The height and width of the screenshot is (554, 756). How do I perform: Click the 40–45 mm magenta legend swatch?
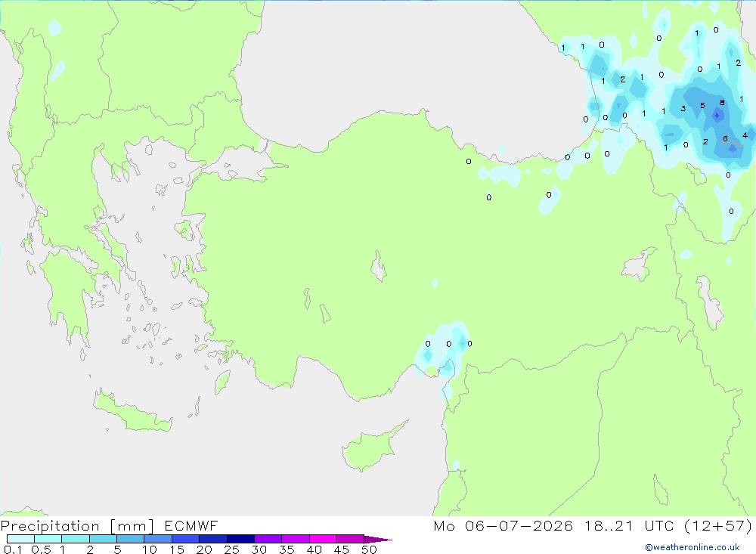[x=323, y=539]
